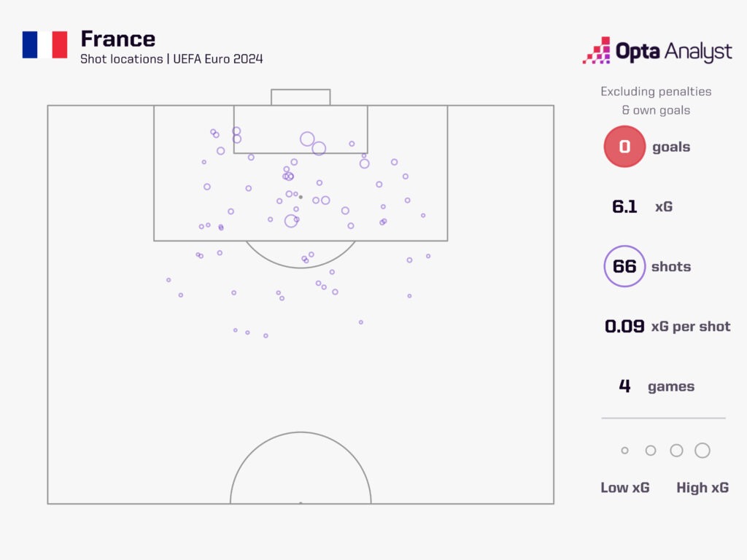Click the third xG legend circle
Viewport: 747px width, 560px height.
[x=676, y=451]
